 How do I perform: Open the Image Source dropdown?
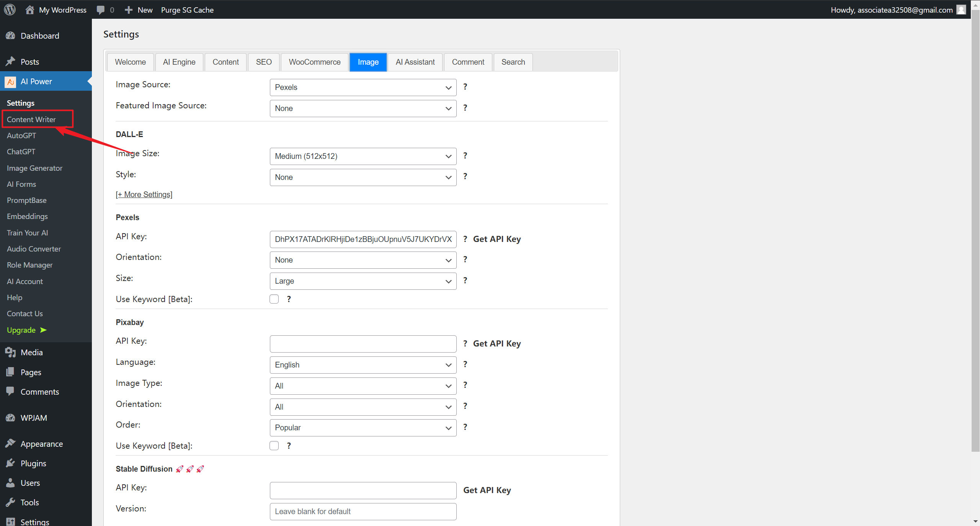click(363, 87)
